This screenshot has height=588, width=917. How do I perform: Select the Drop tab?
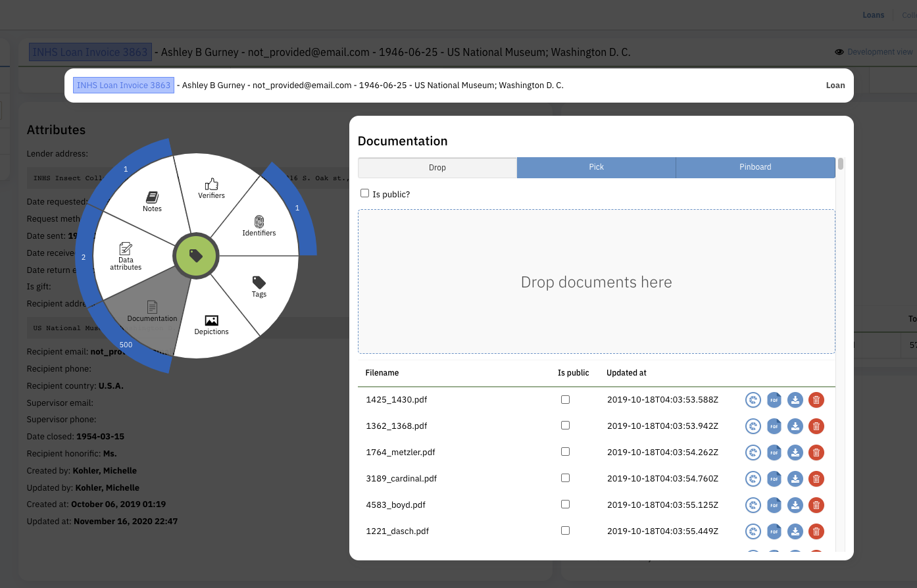437,167
